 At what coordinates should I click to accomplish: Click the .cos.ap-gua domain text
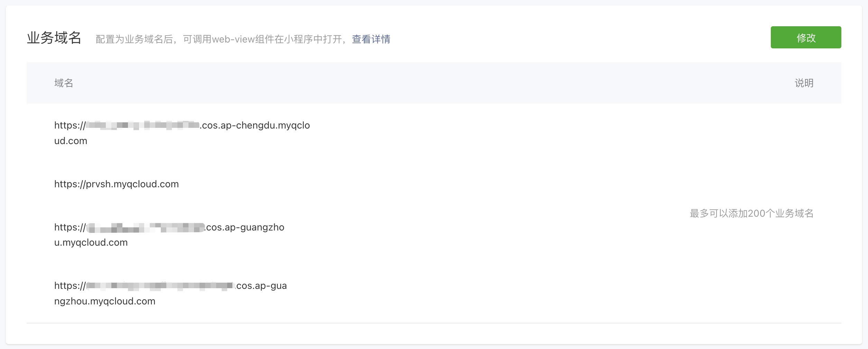(261, 285)
